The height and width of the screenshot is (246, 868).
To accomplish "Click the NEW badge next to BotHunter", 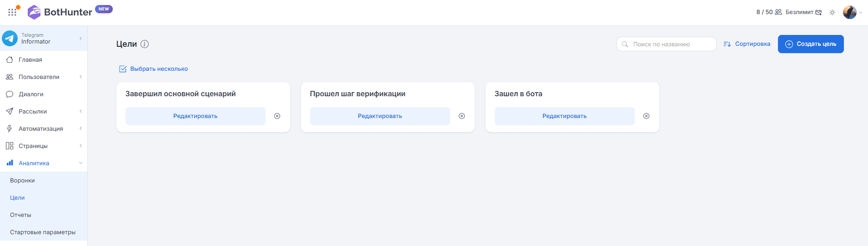I will point(104,9).
